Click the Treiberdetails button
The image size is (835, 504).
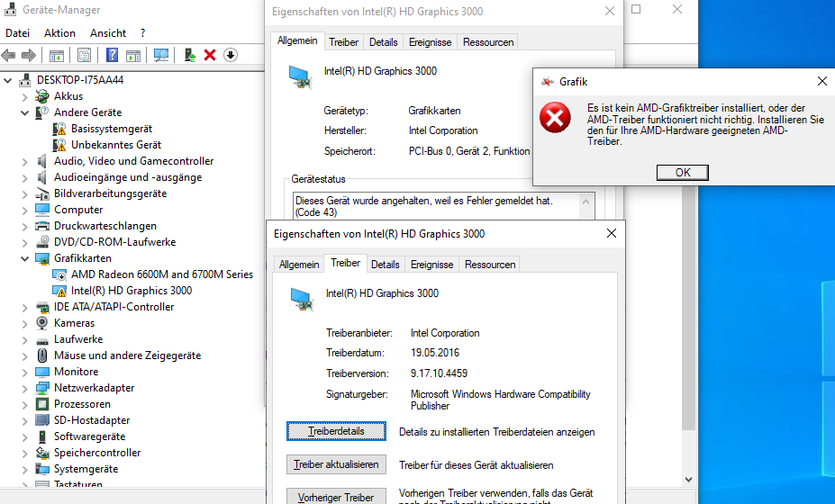[336, 431]
